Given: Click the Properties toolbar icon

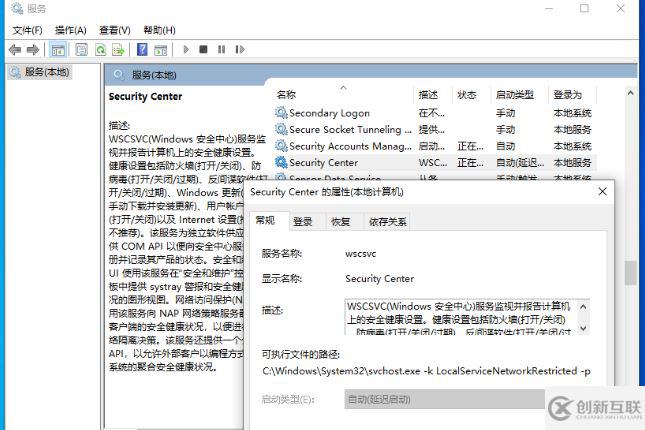Looking at the screenshot, I should point(81,50).
